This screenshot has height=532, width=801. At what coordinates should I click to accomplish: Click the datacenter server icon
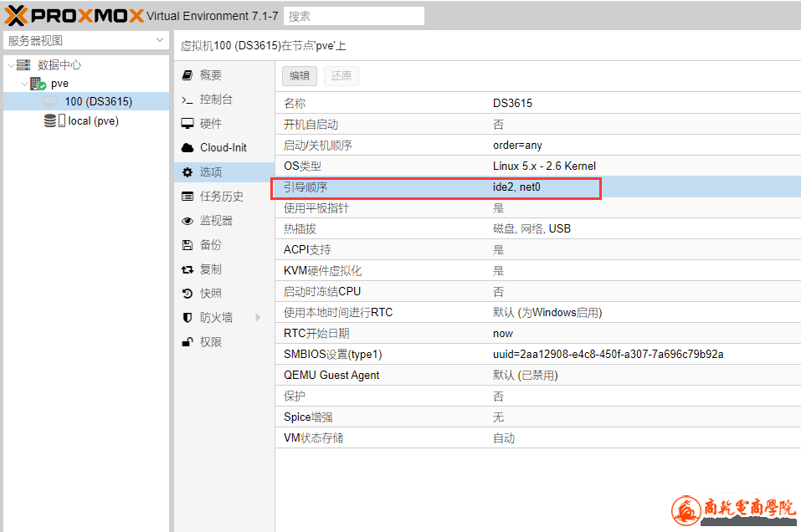pyautogui.click(x=23, y=65)
